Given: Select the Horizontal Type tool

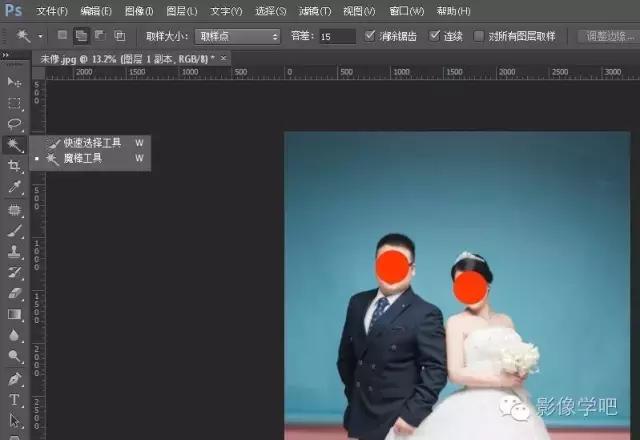Looking at the screenshot, I should [14, 400].
